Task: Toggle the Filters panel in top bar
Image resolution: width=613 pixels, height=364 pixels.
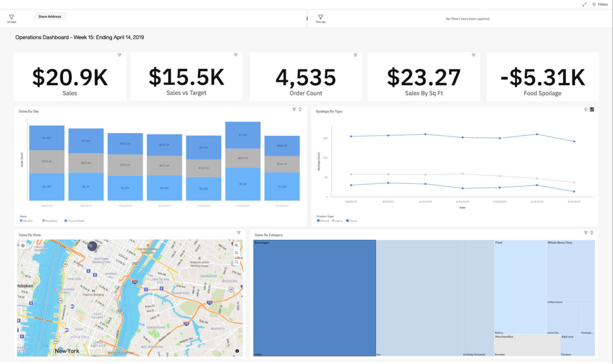Action: pos(600,4)
